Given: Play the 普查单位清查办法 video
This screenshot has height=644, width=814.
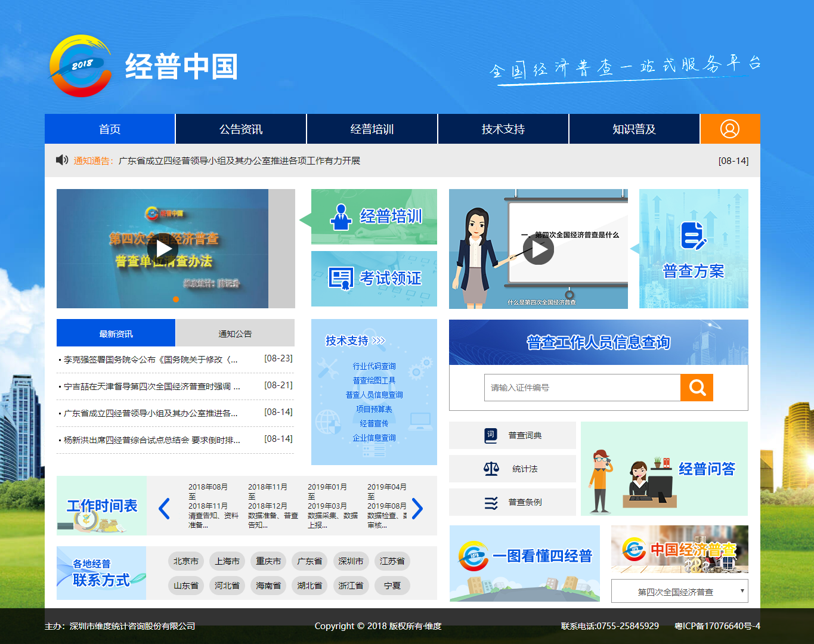Looking at the screenshot, I should point(162,249).
